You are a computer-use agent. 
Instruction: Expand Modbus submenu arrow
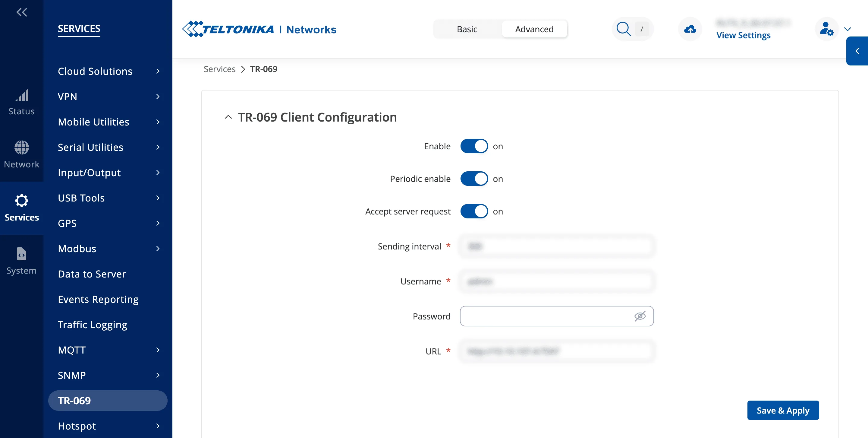pyautogui.click(x=158, y=249)
